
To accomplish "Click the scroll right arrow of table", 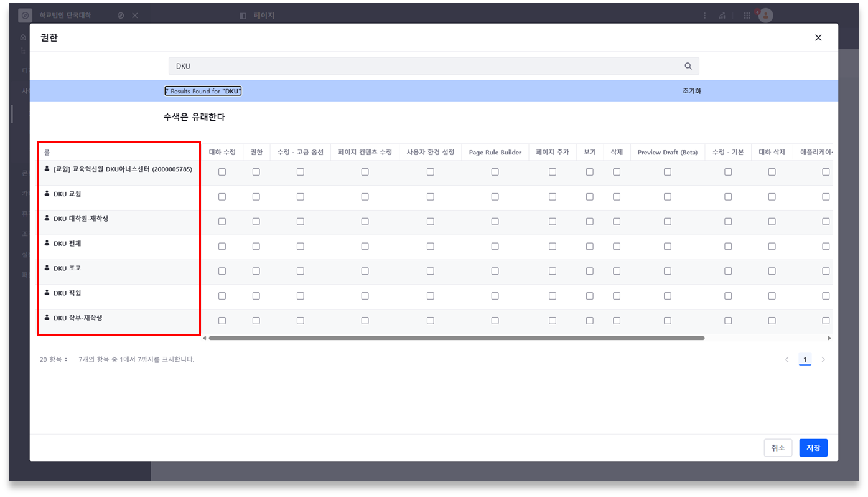I will click(829, 338).
